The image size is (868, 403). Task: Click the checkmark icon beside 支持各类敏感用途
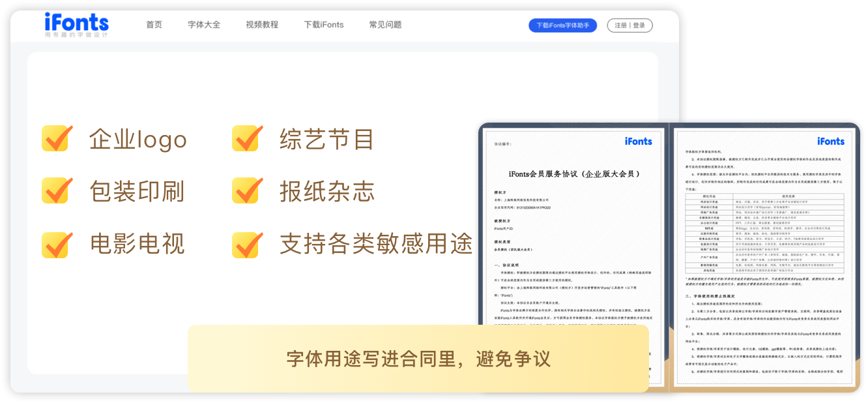coord(248,244)
